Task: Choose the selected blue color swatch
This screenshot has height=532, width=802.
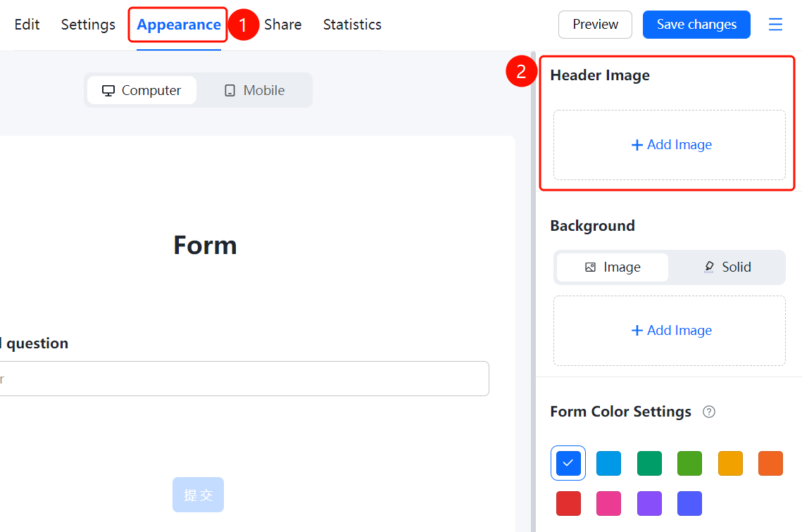Action: tap(568, 464)
